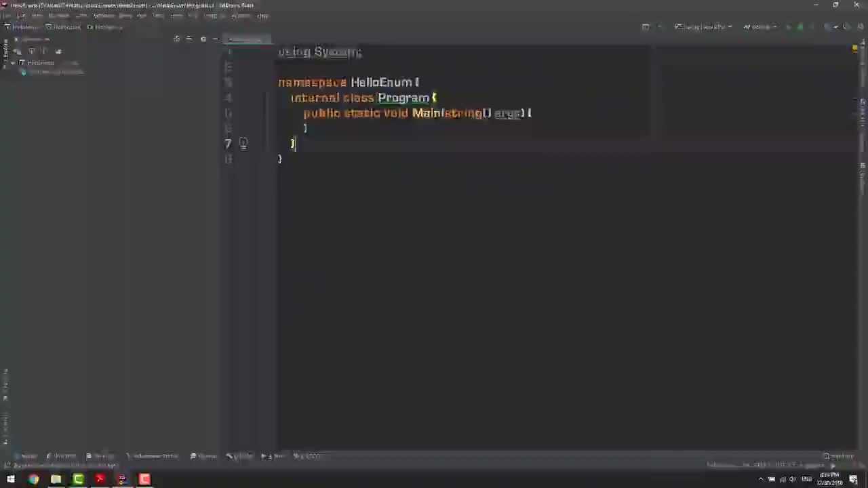Collapse the solution node in the Explorer tree
The height and width of the screenshot is (488, 868).
[x=13, y=62]
